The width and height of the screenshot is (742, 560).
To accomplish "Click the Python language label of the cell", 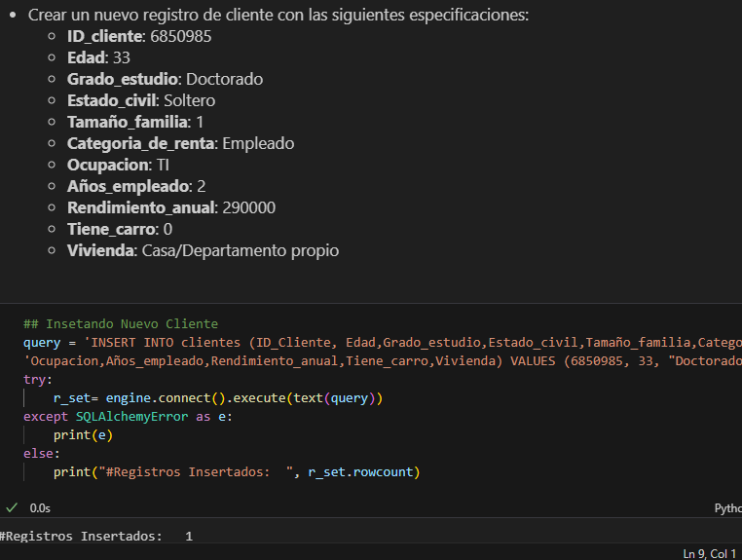I will tap(727, 508).
